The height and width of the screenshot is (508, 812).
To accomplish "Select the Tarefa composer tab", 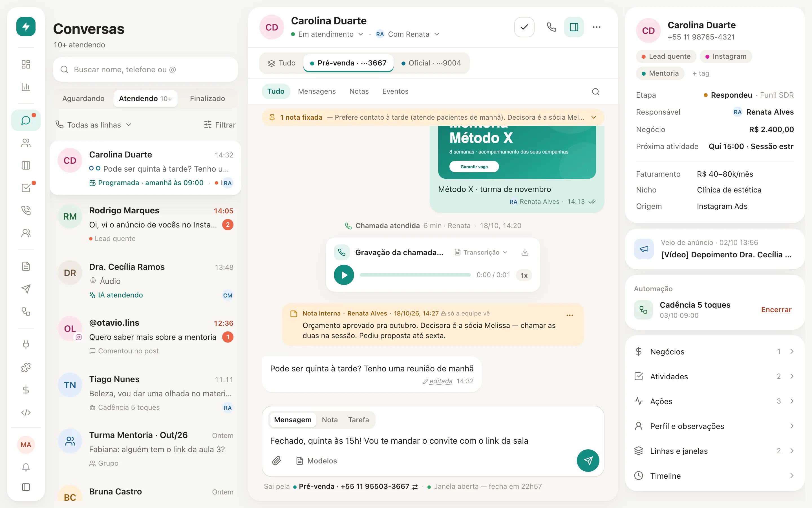I will tap(358, 420).
